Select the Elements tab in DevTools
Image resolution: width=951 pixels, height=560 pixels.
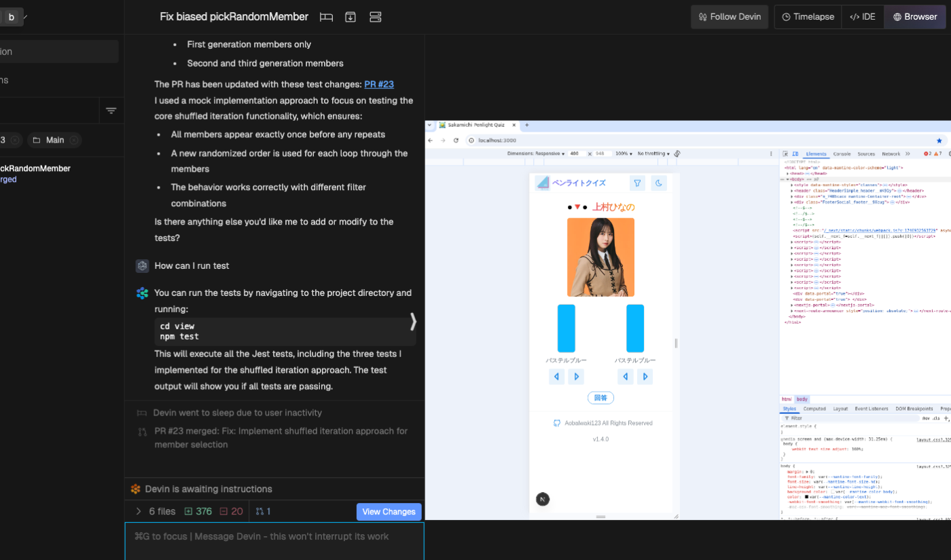[x=817, y=154]
